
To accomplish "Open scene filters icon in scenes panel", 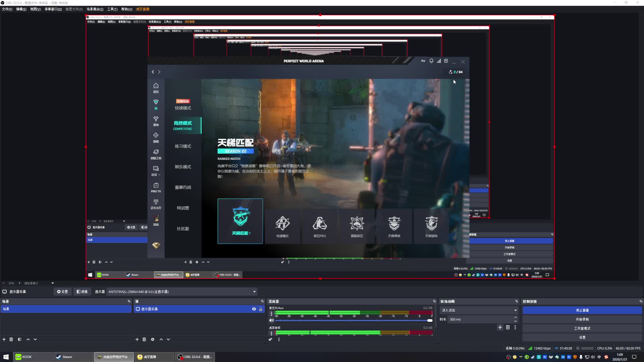I will point(19,339).
